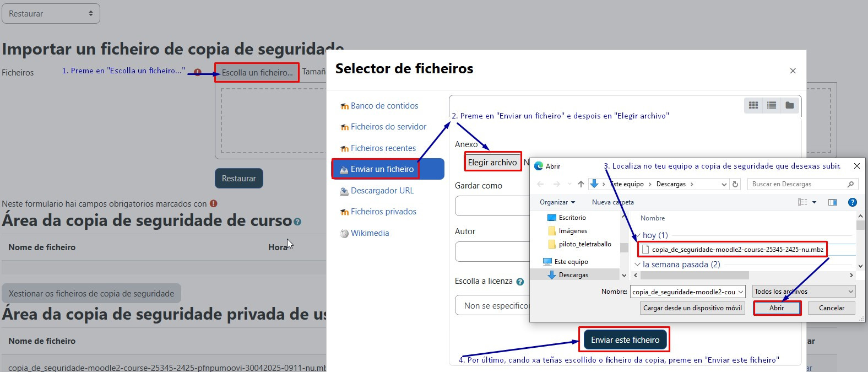Open recent locations dropdown beside forward arrow
The image size is (868, 372).
568,184
